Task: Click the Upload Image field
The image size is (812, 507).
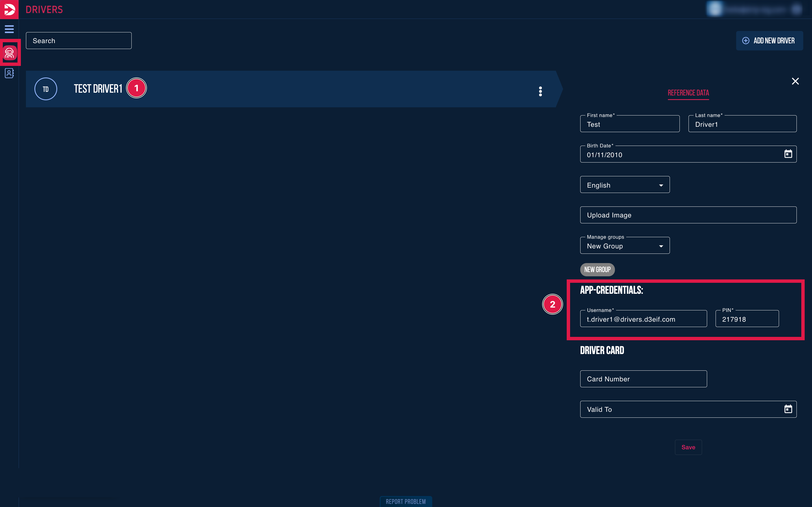Action: [688, 215]
